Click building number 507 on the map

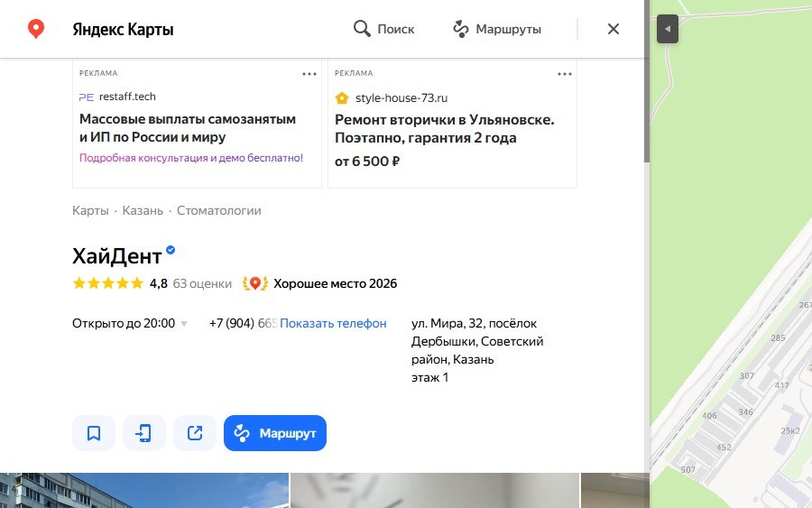(x=687, y=470)
